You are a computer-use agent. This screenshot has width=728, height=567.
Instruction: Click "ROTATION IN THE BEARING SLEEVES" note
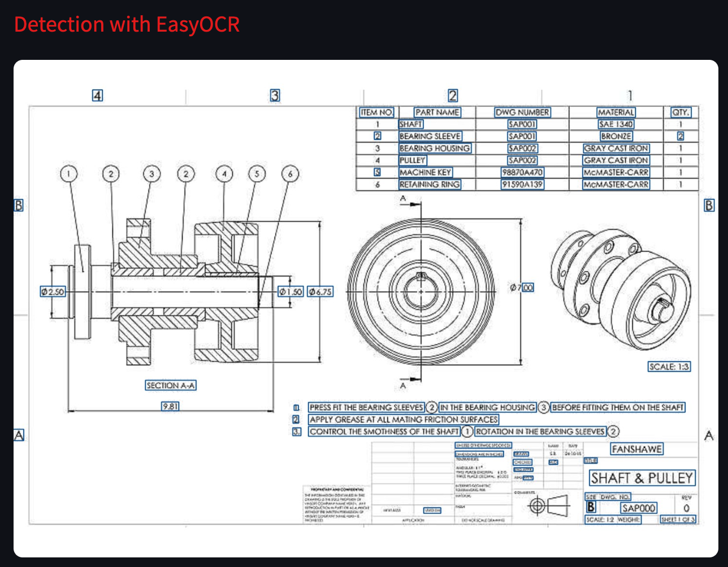540,431
